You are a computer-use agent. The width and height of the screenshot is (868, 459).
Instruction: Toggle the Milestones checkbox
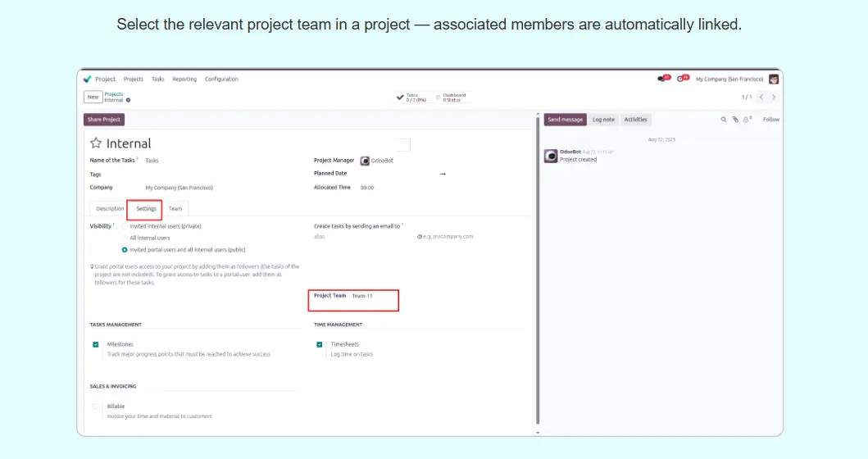[x=96, y=345]
